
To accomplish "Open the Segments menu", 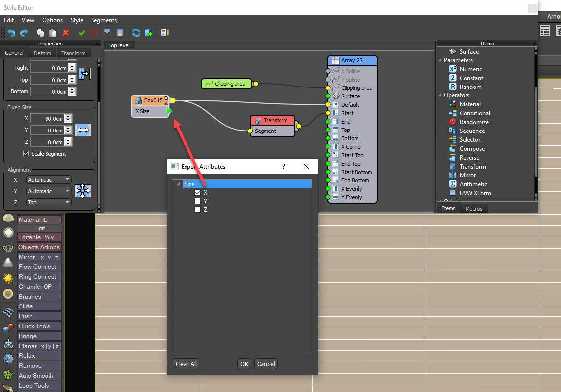I will click(103, 20).
